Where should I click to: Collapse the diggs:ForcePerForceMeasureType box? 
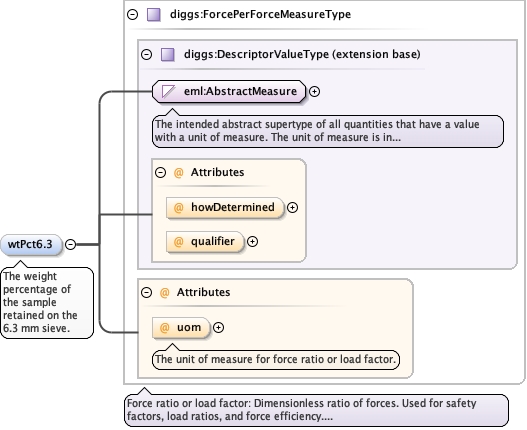[133, 14]
